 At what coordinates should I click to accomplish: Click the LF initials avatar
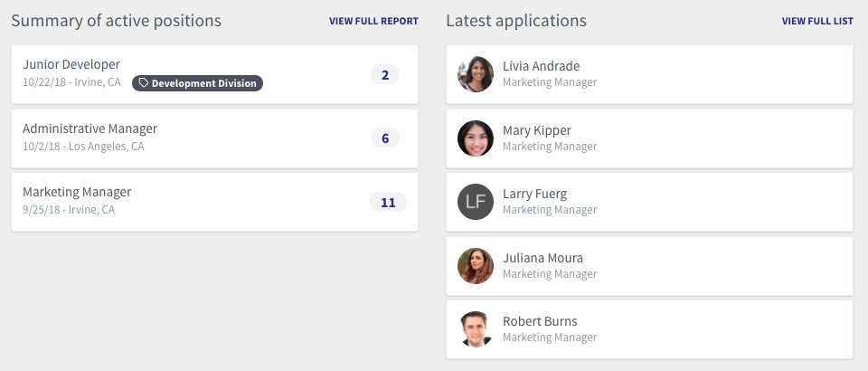[475, 202]
